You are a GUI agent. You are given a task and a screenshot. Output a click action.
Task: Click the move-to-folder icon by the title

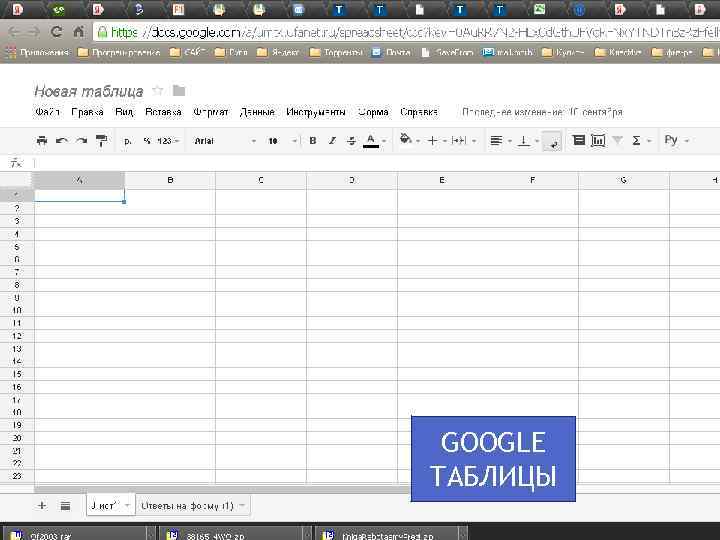click(179, 90)
